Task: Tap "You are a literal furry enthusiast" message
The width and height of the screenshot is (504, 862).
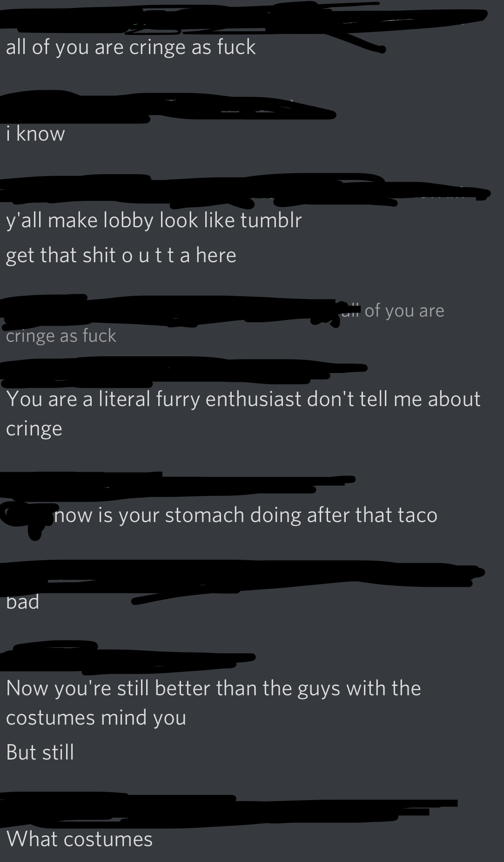Action: pos(243,414)
